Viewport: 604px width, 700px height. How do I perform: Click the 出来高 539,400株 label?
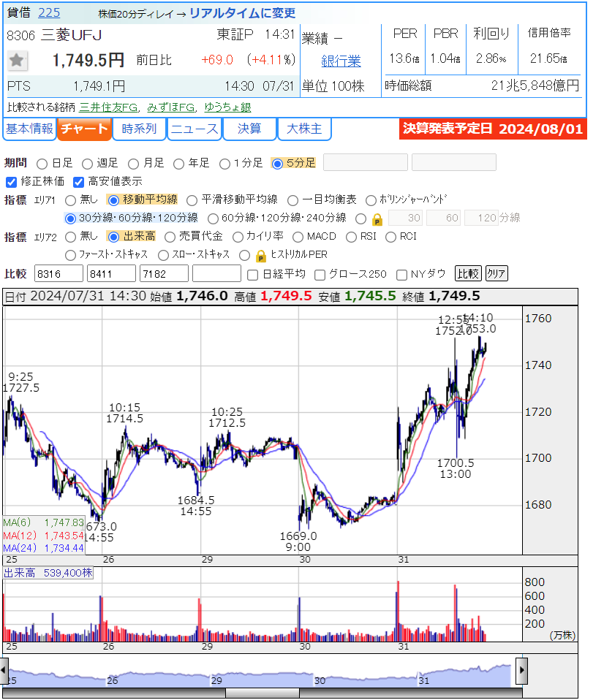pos(48,573)
